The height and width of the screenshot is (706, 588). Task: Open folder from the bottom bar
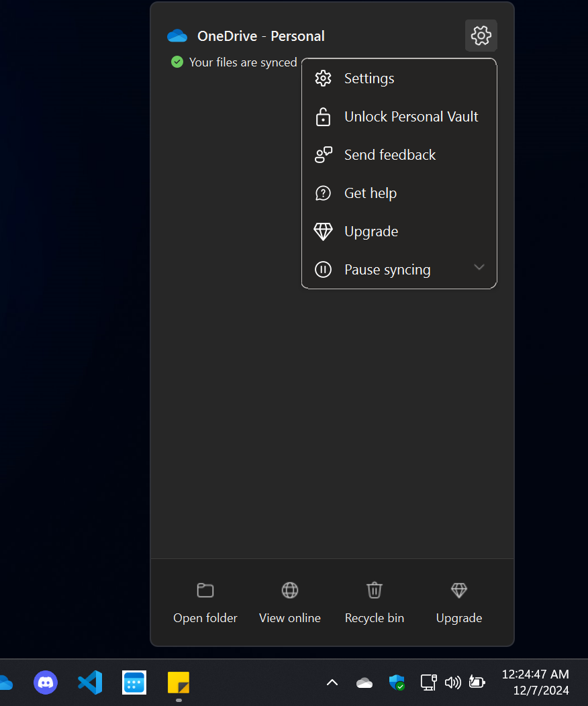(205, 603)
